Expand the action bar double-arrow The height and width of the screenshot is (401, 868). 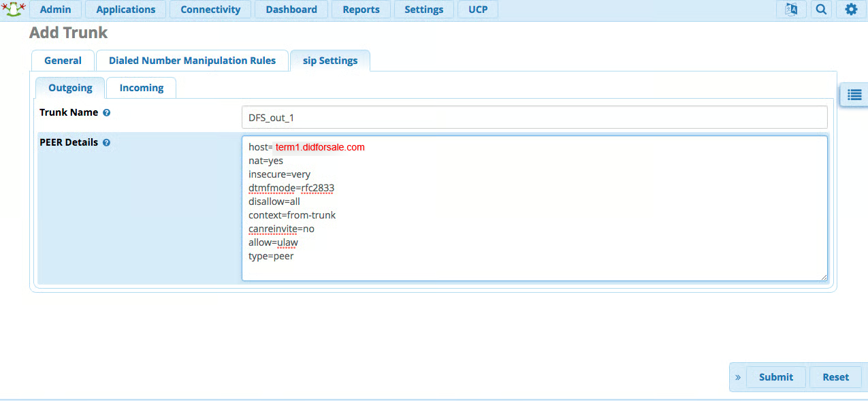(x=737, y=377)
